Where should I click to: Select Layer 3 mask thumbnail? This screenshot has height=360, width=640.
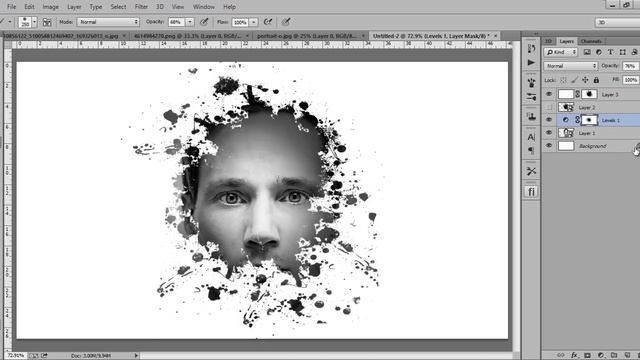[x=589, y=94]
